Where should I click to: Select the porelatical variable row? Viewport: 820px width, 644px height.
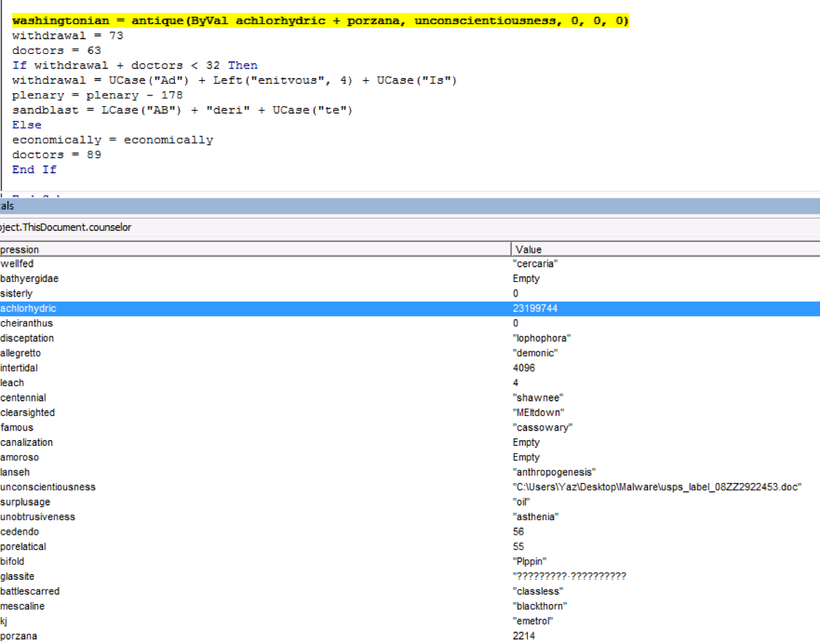coord(410,547)
